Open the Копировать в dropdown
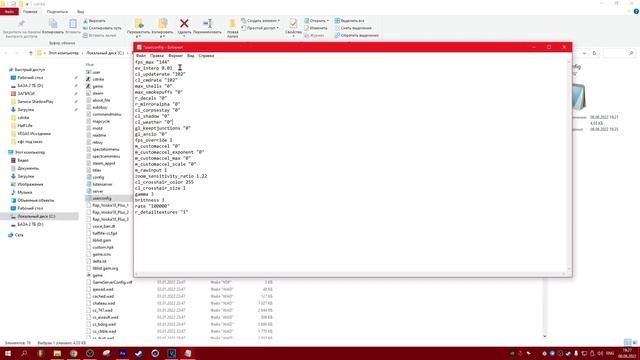The image size is (640, 360). [x=162, y=28]
